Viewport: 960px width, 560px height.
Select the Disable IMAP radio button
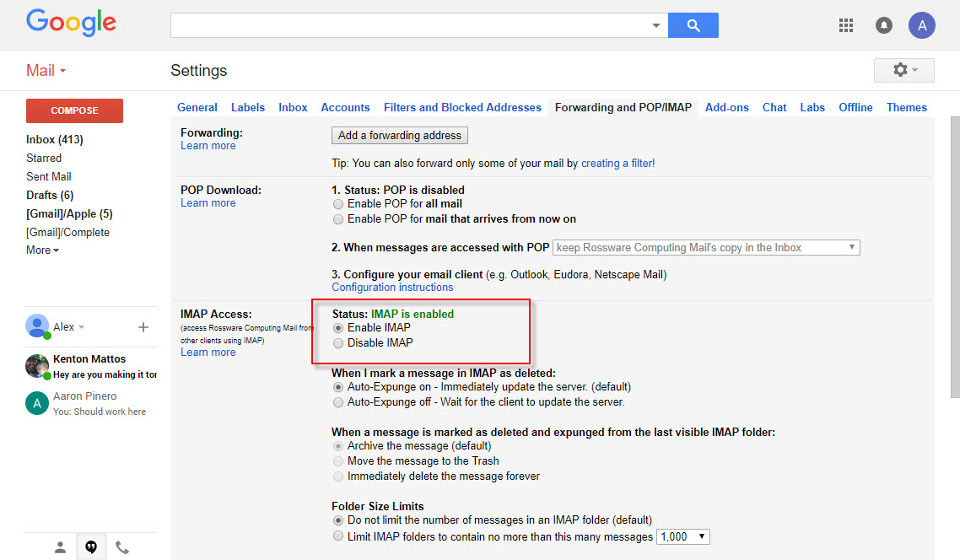[x=339, y=343]
